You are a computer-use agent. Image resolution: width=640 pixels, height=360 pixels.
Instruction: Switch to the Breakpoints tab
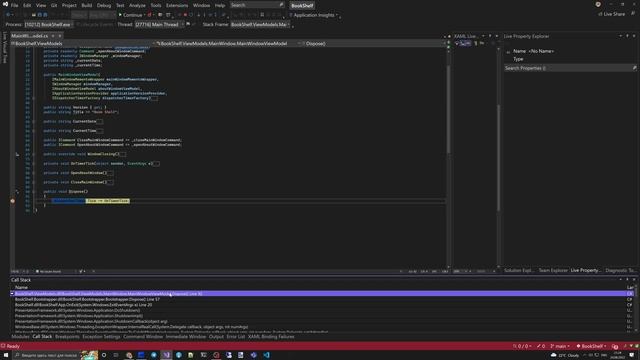(67, 337)
